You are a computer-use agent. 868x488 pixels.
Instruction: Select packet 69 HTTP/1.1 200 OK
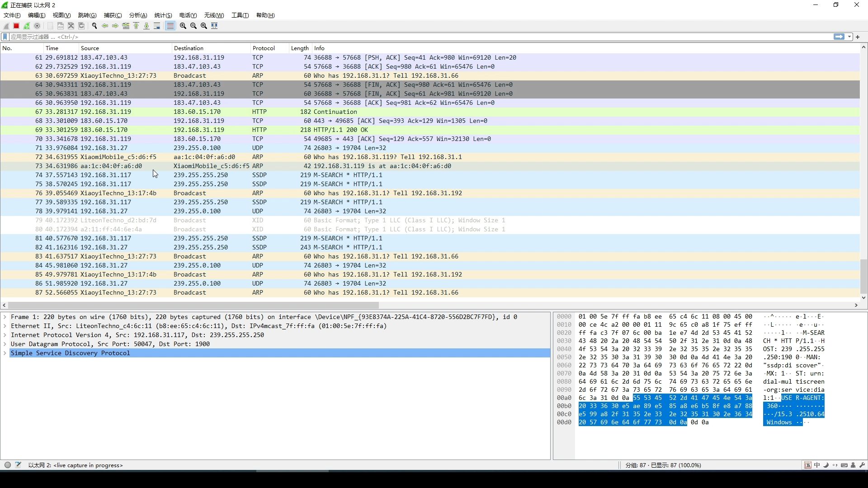[271, 130]
